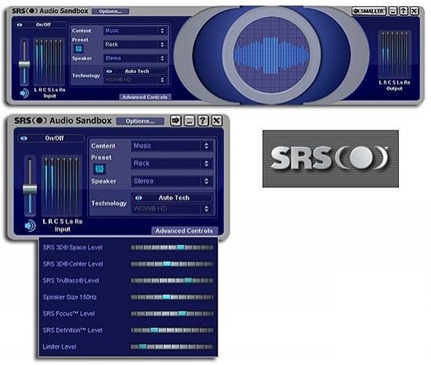Adjust SRS 3D Center Level slider
Image resolution: width=431 pixels, height=365 pixels.
(x=172, y=264)
